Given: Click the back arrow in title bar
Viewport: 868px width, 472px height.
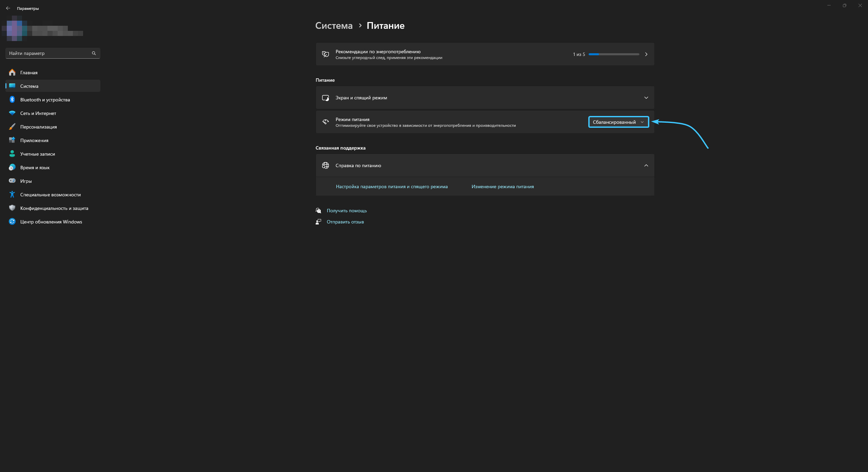Looking at the screenshot, I should click(8, 8).
